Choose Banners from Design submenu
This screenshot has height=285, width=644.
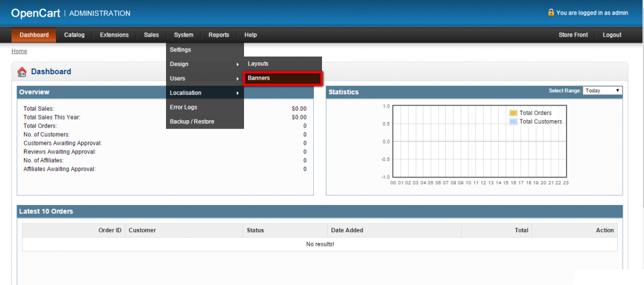click(x=282, y=78)
